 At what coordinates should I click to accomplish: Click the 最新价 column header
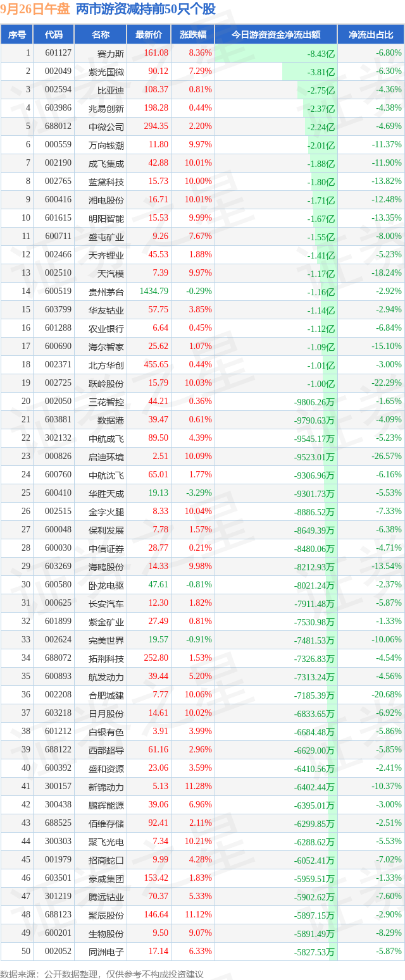(149, 35)
